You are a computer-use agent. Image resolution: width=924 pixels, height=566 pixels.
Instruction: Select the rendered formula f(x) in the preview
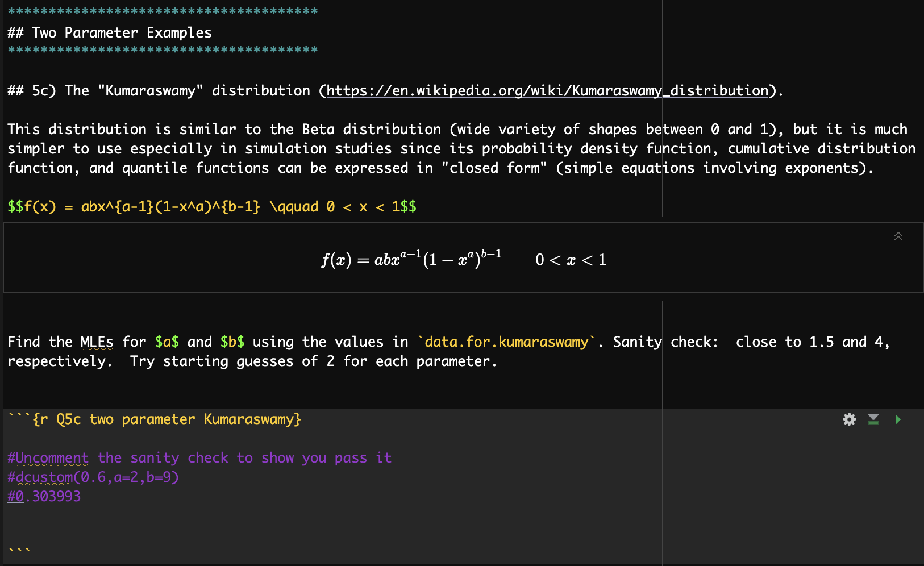[x=411, y=260]
